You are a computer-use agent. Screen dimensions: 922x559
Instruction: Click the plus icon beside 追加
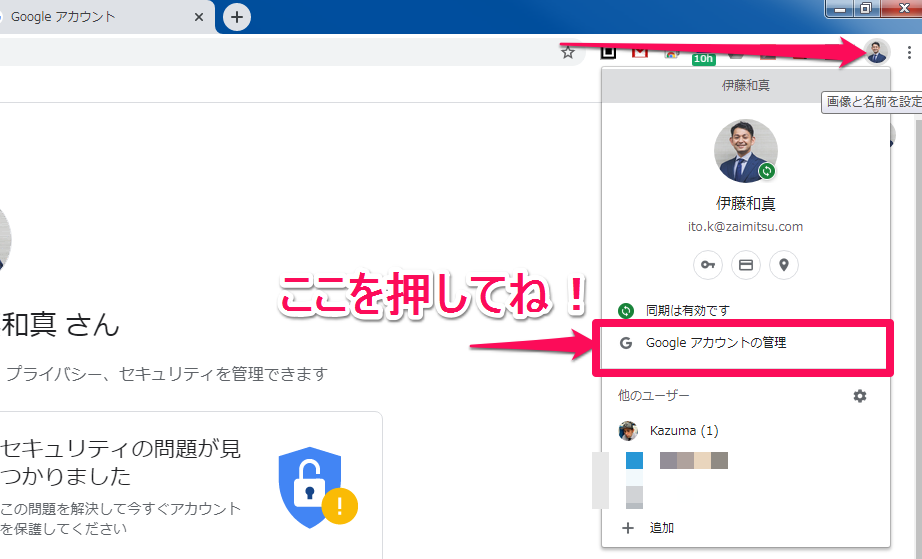[627, 528]
